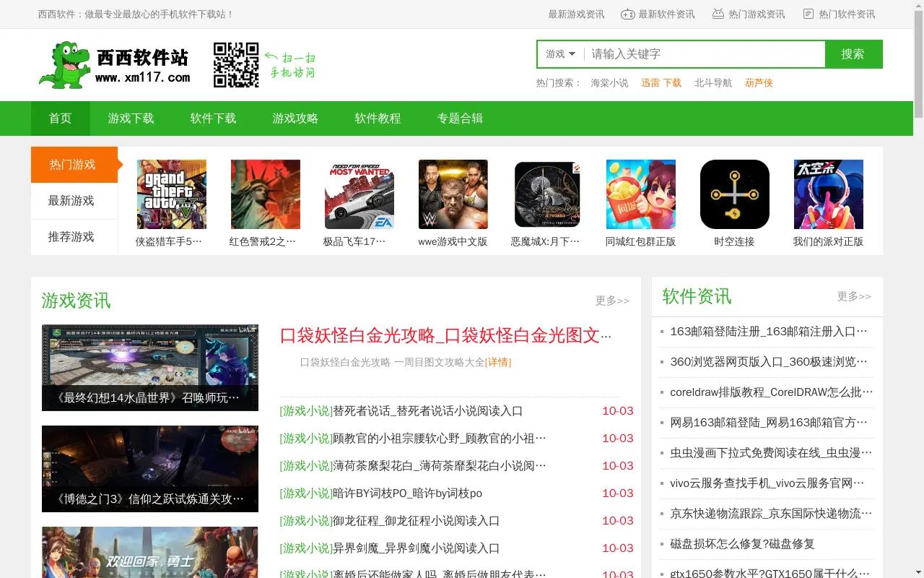This screenshot has width=924, height=578.
Task: Switch to the 推荐游戏 side tab
Action: click(74, 237)
